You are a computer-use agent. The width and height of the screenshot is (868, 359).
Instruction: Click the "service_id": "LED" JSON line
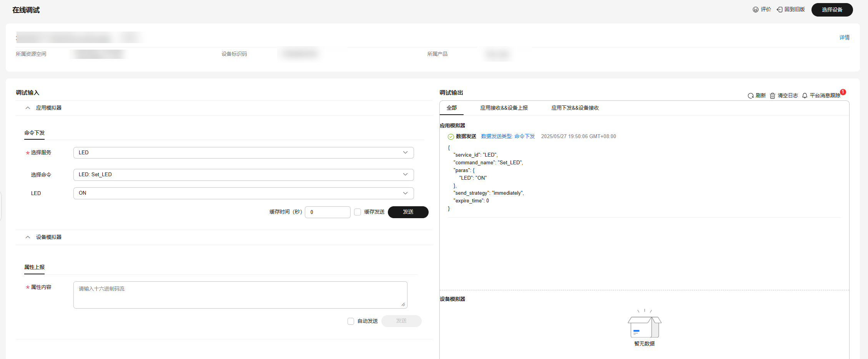coord(476,155)
